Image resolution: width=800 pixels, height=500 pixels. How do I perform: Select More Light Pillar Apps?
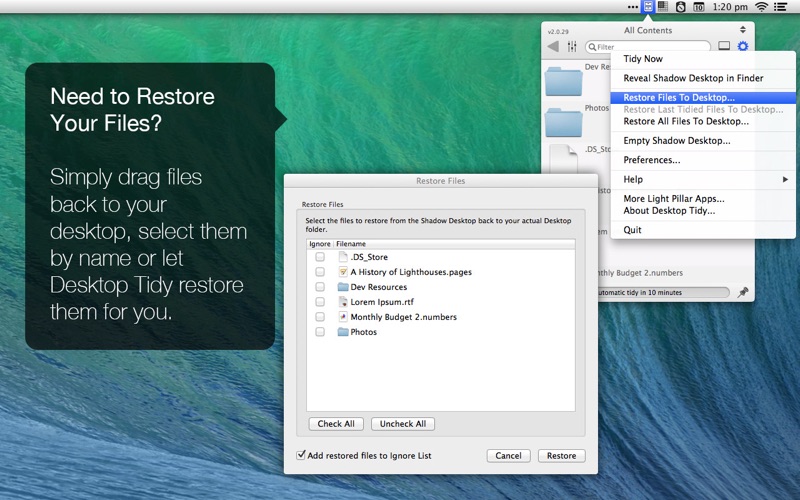703,198
